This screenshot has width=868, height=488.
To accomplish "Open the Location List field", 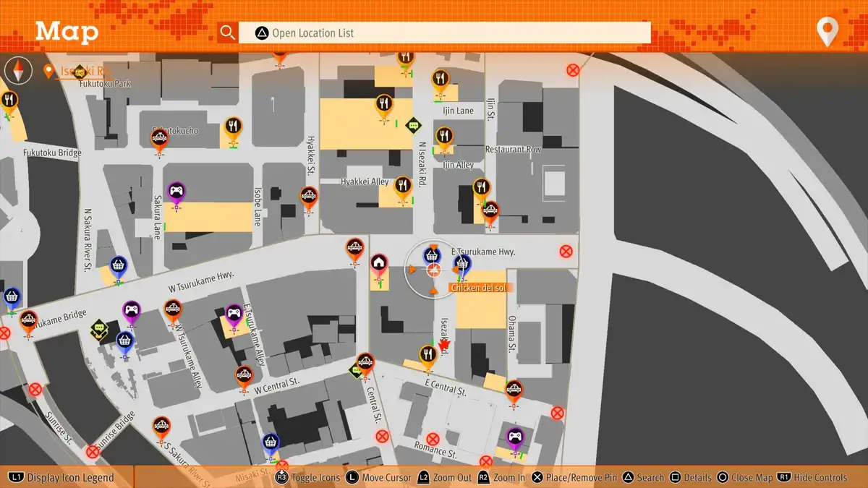I will [444, 33].
